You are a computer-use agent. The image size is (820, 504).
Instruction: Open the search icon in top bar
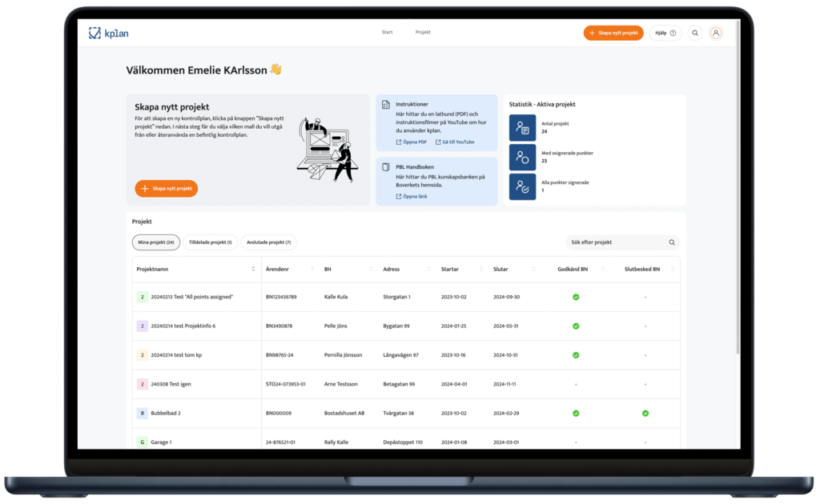tap(695, 33)
